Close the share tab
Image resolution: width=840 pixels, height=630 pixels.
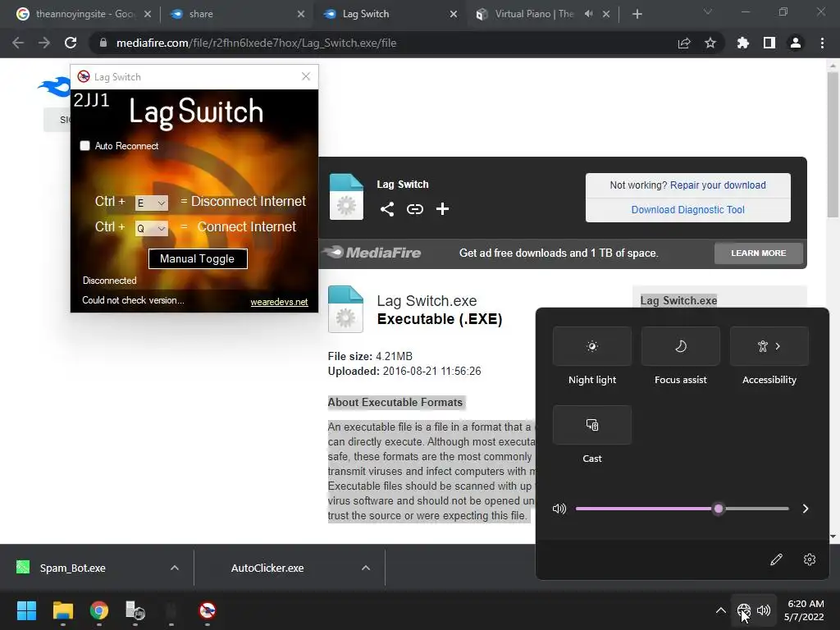pyautogui.click(x=300, y=14)
